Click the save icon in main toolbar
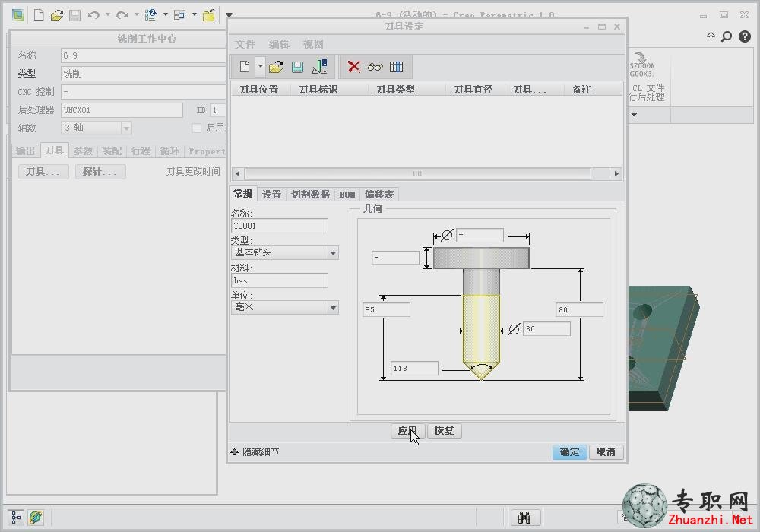The height and width of the screenshot is (532, 760). (x=74, y=15)
